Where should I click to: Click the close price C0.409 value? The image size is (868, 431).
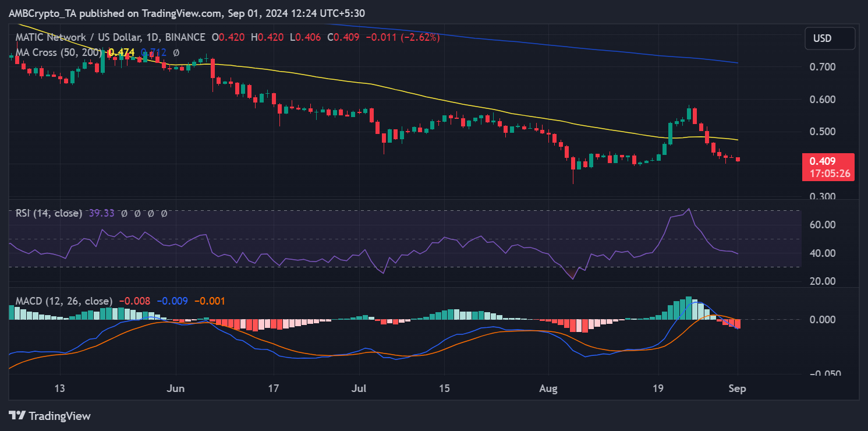click(x=344, y=37)
